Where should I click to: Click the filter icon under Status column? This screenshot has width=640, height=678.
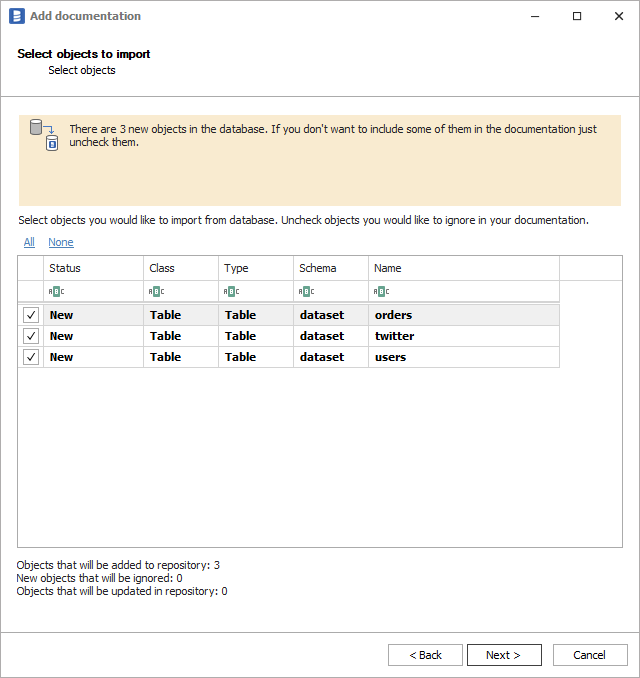(x=56, y=291)
